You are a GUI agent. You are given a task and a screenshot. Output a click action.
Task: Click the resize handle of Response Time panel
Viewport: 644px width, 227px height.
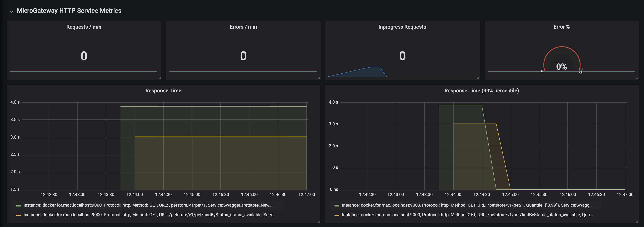[318, 221]
